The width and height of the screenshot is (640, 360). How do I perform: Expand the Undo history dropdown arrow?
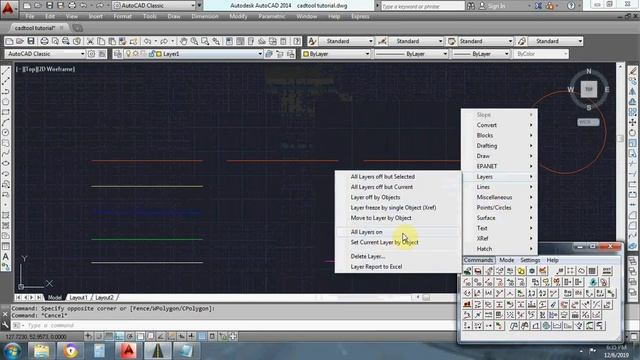coord(155,41)
